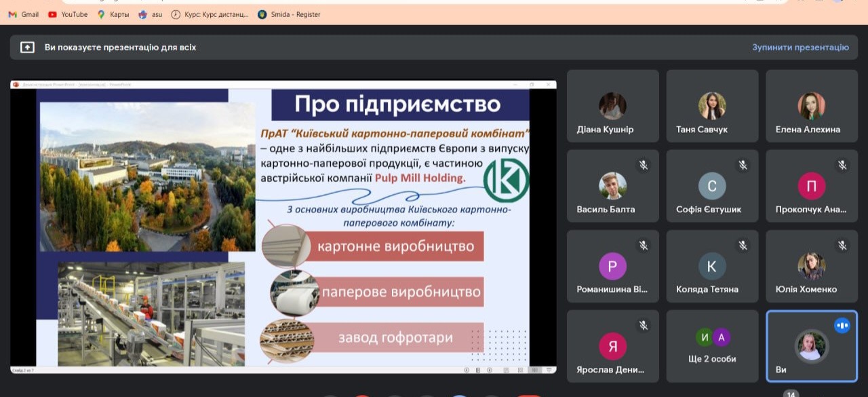Click Pulp Mill Holding text on slide
The height and width of the screenshot is (397, 868).
pos(420,178)
